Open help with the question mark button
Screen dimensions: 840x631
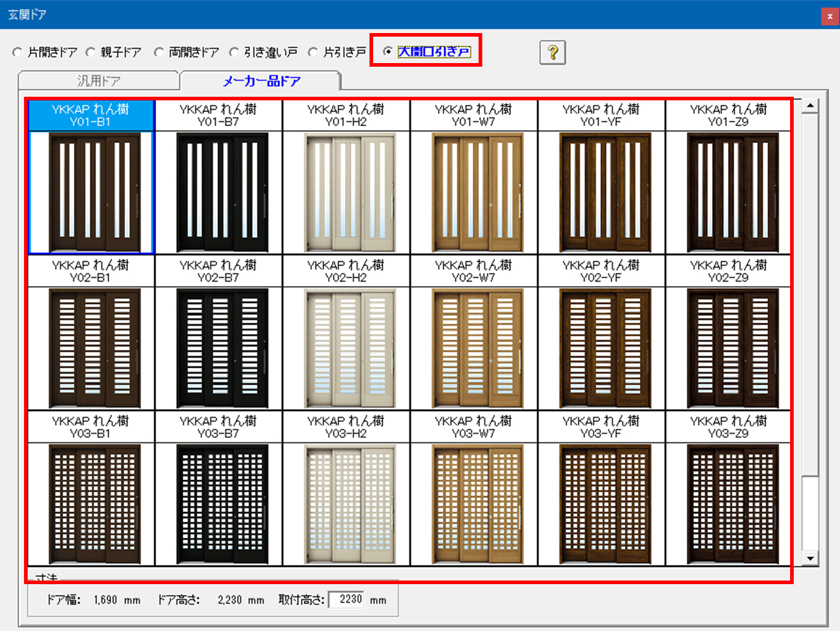(x=553, y=52)
